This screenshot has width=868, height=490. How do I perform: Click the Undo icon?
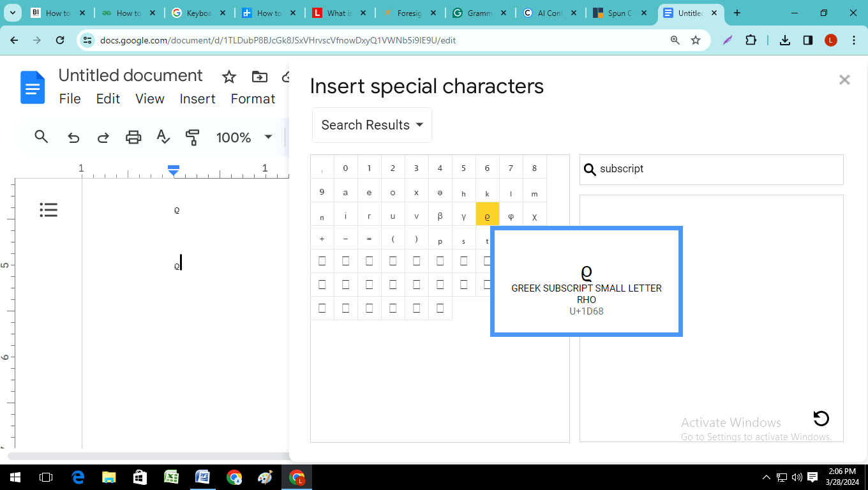coord(72,137)
